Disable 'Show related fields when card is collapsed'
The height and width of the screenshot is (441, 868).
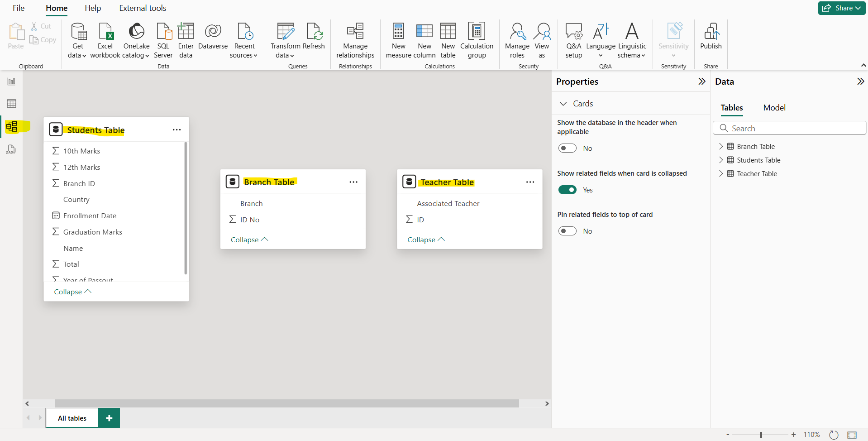[567, 190]
